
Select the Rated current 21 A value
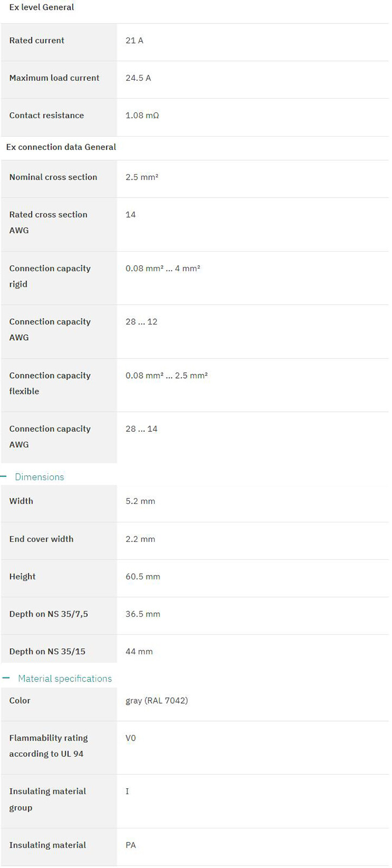[134, 41]
